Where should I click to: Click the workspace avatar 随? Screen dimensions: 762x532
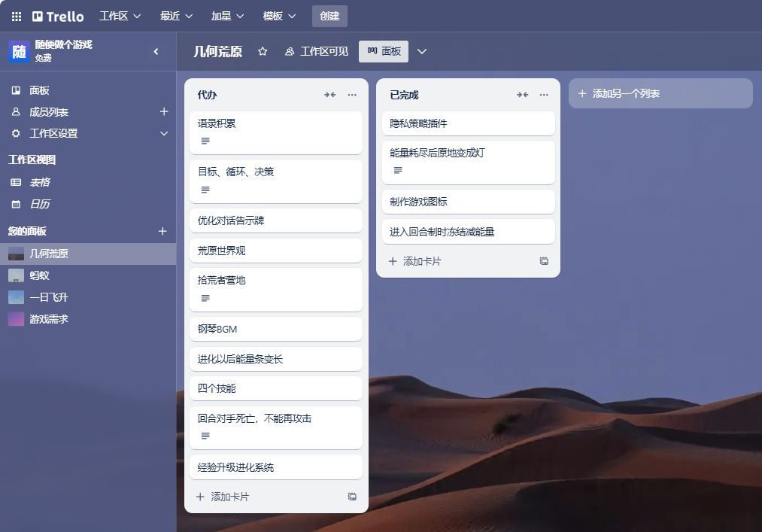[x=19, y=52]
